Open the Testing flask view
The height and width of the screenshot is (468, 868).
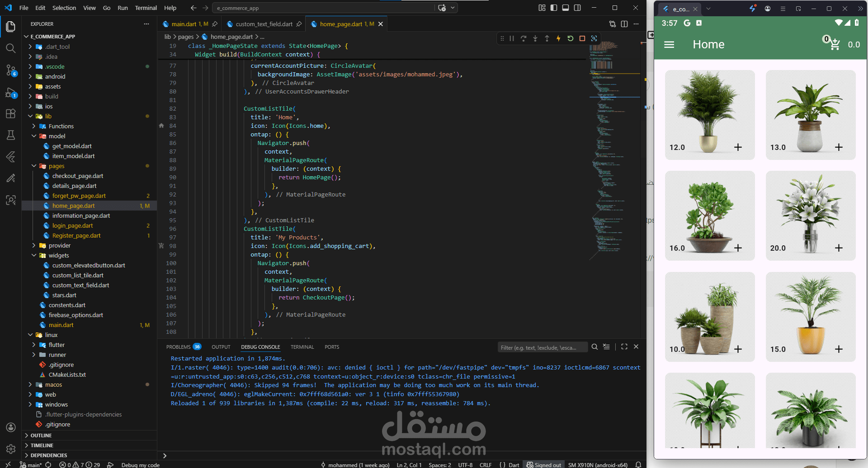point(11,135)
